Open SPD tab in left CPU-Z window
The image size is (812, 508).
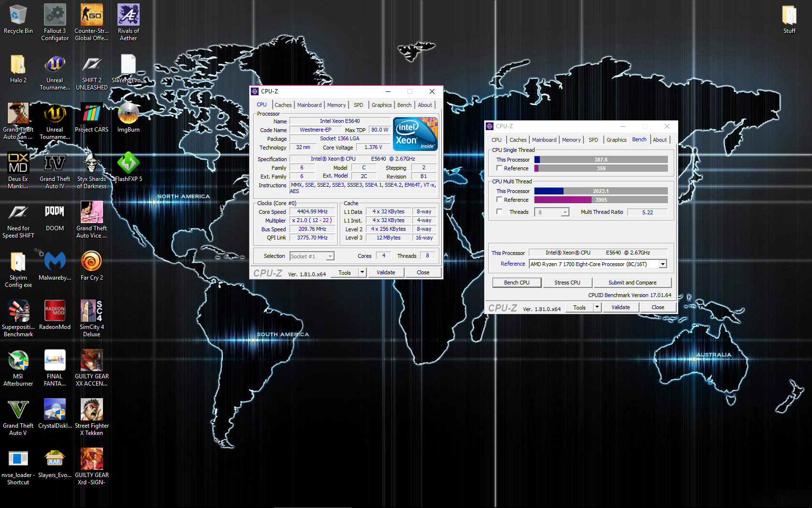point(358,105)
